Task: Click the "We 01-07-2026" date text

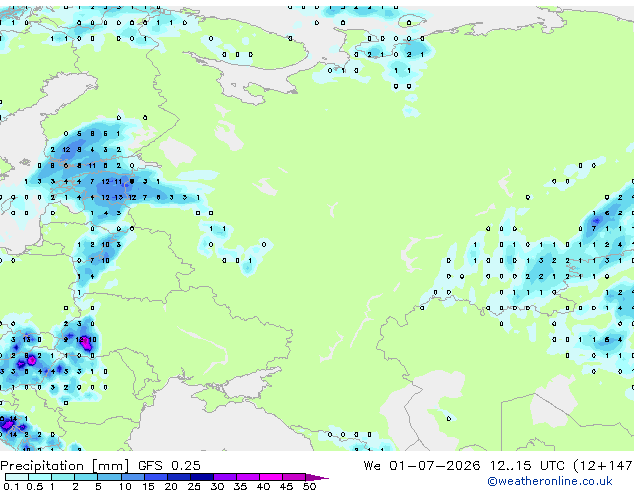Action: click(x=422, y=466)
